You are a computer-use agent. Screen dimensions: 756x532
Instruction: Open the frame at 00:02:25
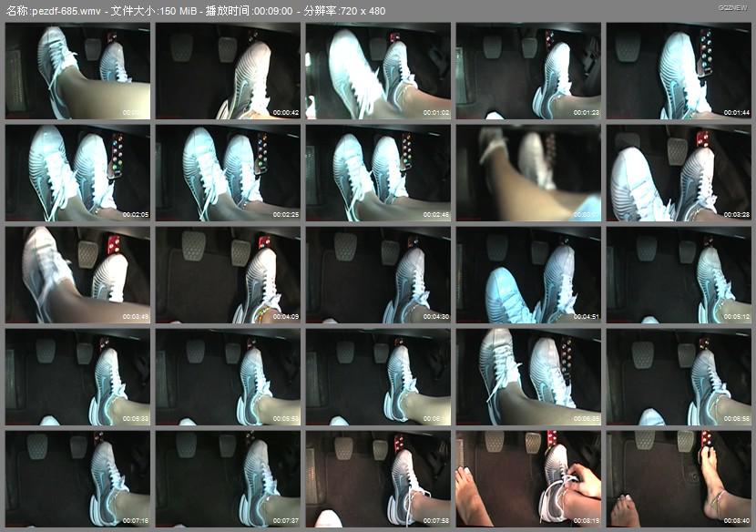tap(228, 173)
